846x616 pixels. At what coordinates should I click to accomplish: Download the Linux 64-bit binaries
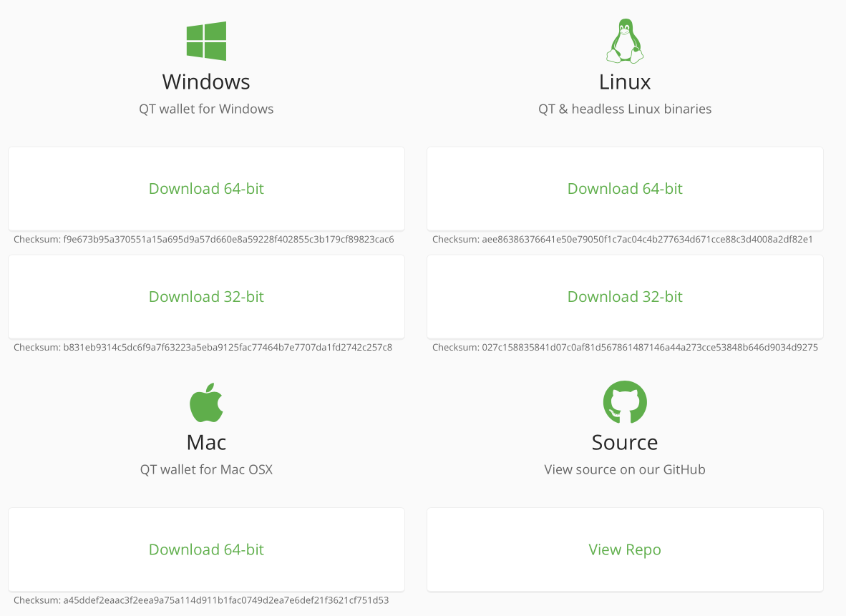(625, 189)
